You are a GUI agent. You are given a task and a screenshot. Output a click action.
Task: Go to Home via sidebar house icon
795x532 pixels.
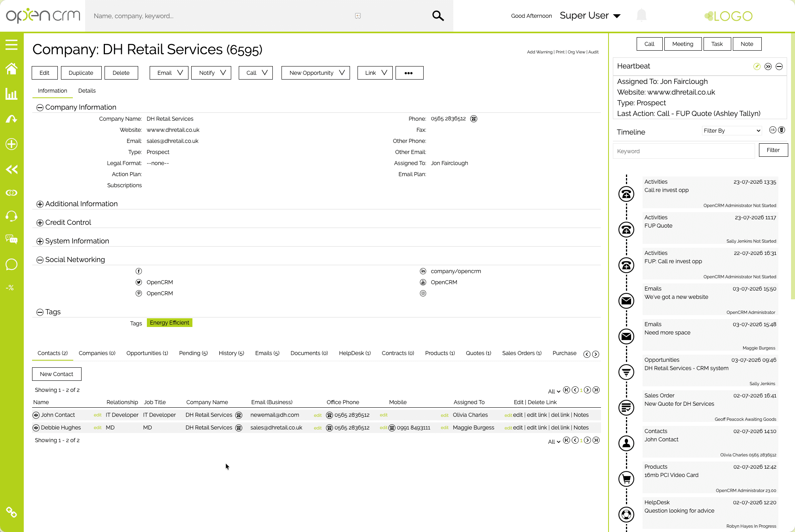pyautogui.click(x=11, y=69)
